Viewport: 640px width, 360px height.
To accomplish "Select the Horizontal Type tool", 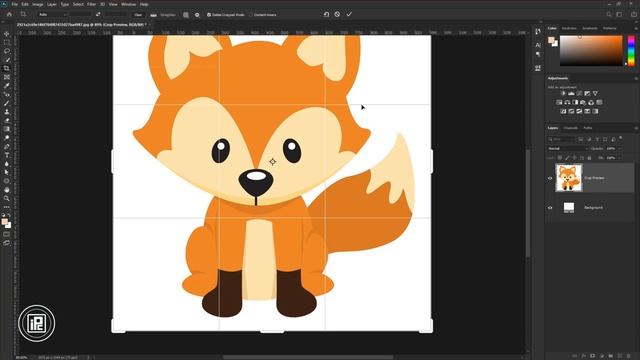I will (7, 155).
